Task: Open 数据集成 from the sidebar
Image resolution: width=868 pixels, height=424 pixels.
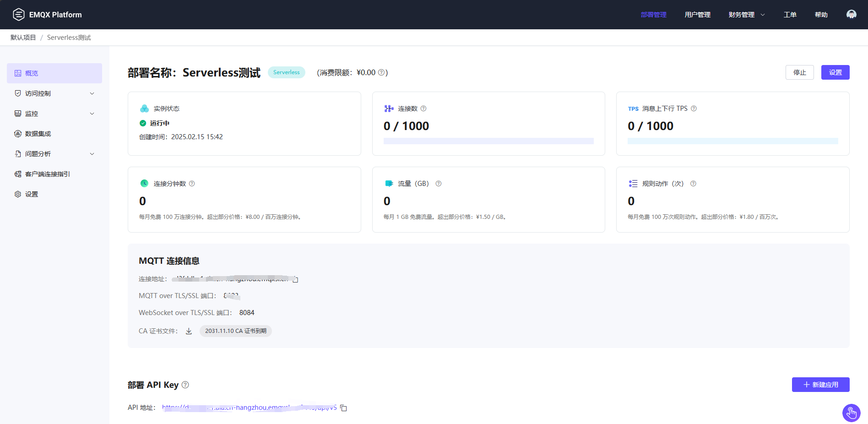Action: click(x=38, y=134)
